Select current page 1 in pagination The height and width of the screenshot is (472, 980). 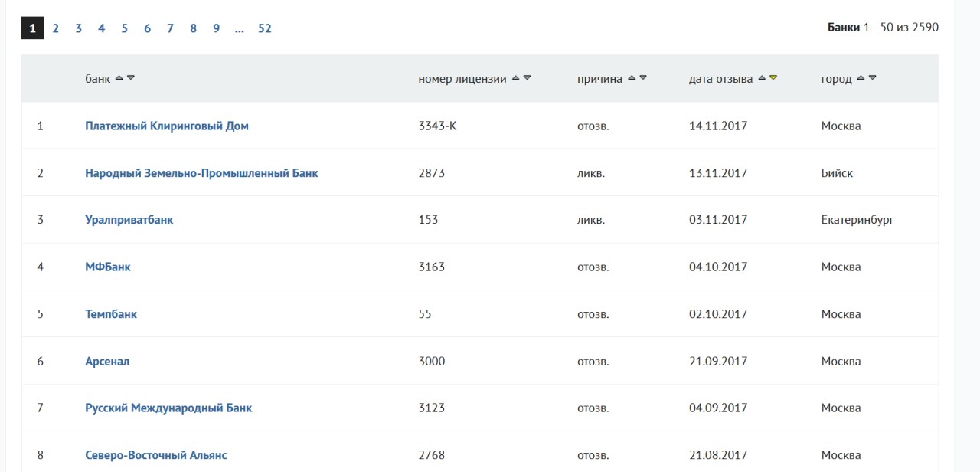(x=32, y=28)
